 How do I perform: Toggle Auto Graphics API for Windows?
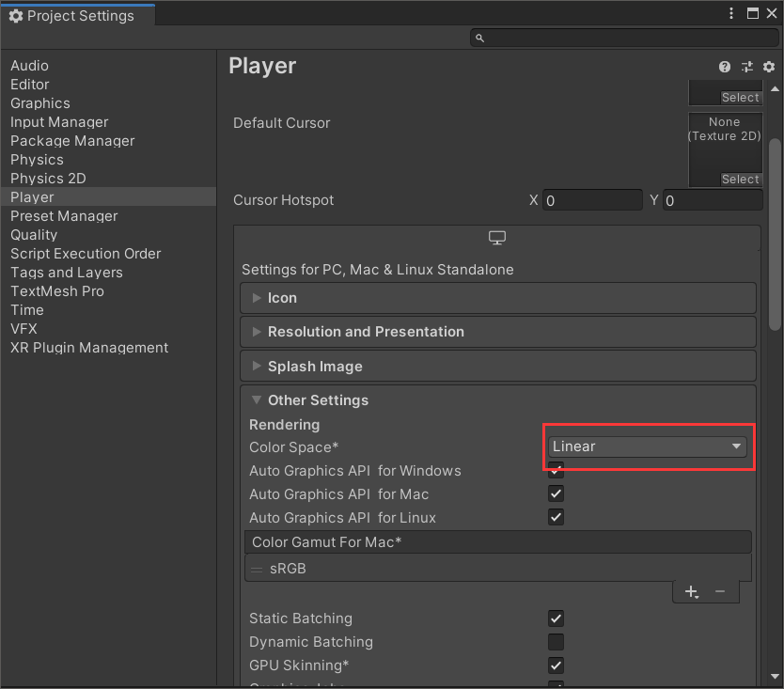(x=556, y=470)
